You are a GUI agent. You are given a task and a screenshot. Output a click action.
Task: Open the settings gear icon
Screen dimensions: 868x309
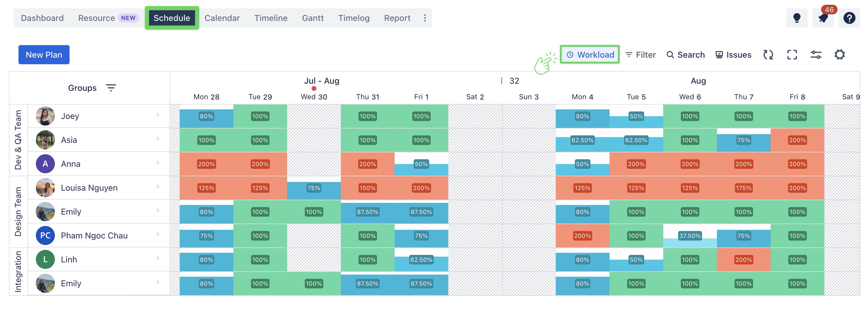click(x=840, y=55)
